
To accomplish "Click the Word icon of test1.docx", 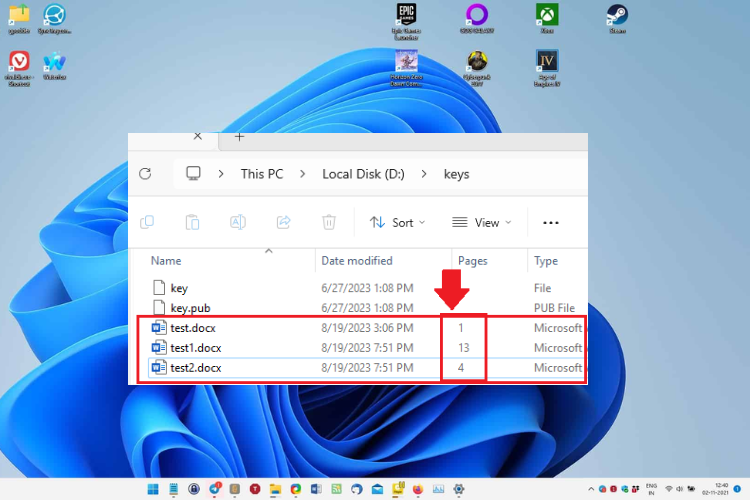I will (159, 348).
